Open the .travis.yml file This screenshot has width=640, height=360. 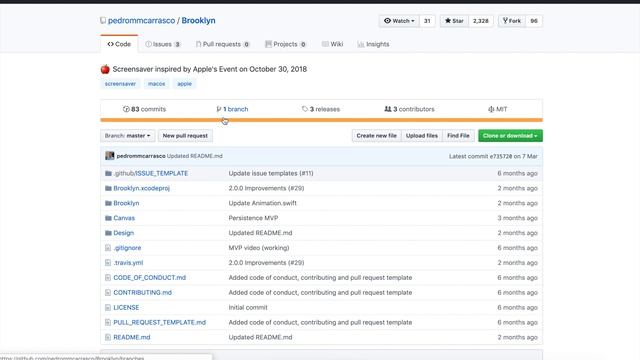(128, 263)
